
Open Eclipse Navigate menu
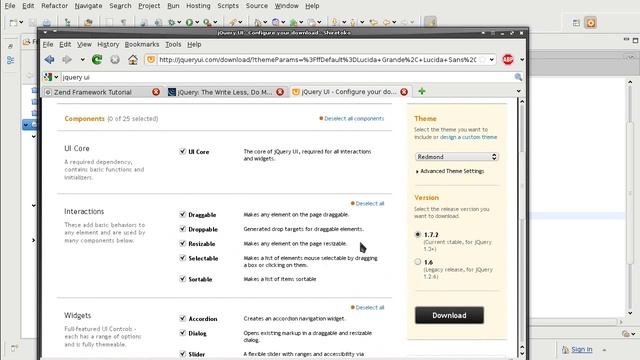(88, 6)
